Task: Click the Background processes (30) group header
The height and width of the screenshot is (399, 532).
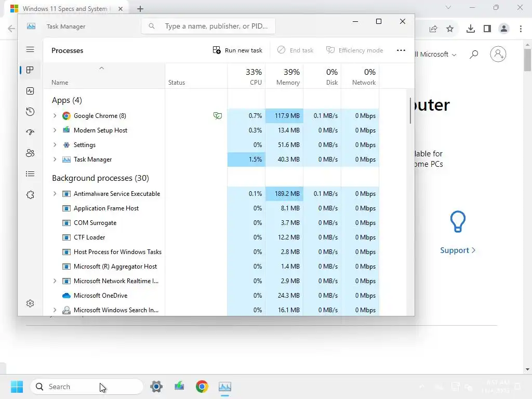Action: [100, 178]
